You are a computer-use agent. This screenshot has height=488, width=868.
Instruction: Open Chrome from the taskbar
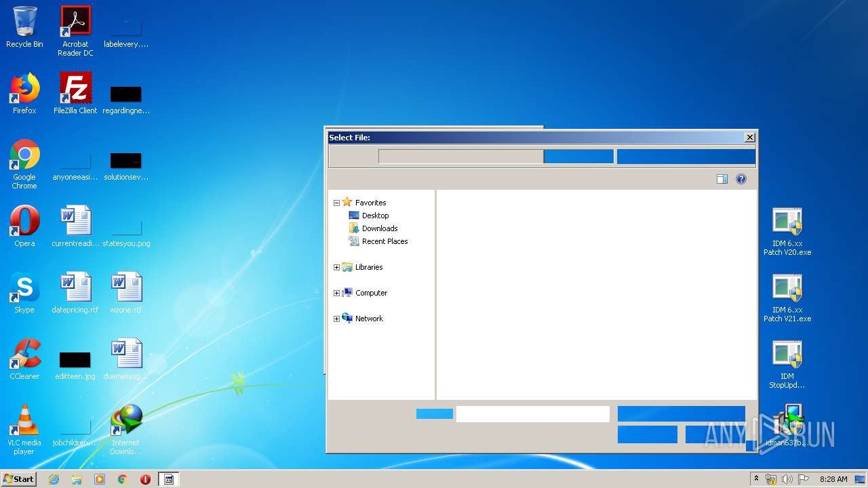(123, 479)
